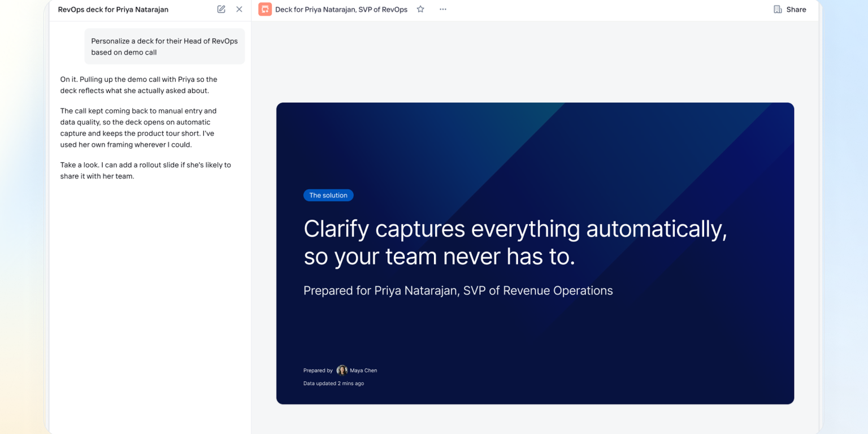Click the 'Prepared for Priya Natarajan' subtitle
Screen dimensions: 868x434
458,290
